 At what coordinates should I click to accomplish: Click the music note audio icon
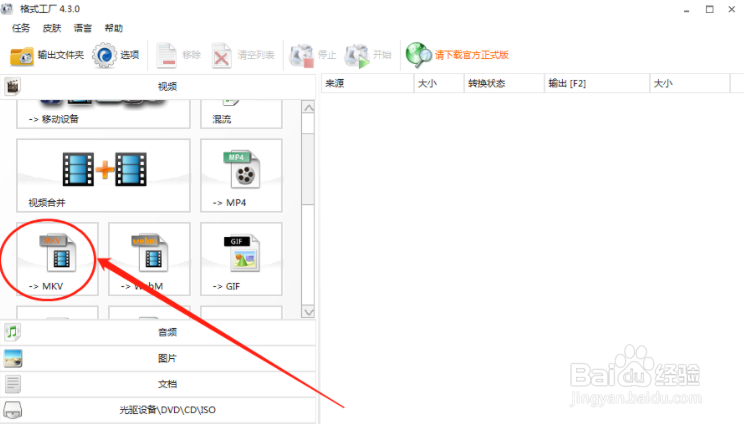tap(13, 332)
